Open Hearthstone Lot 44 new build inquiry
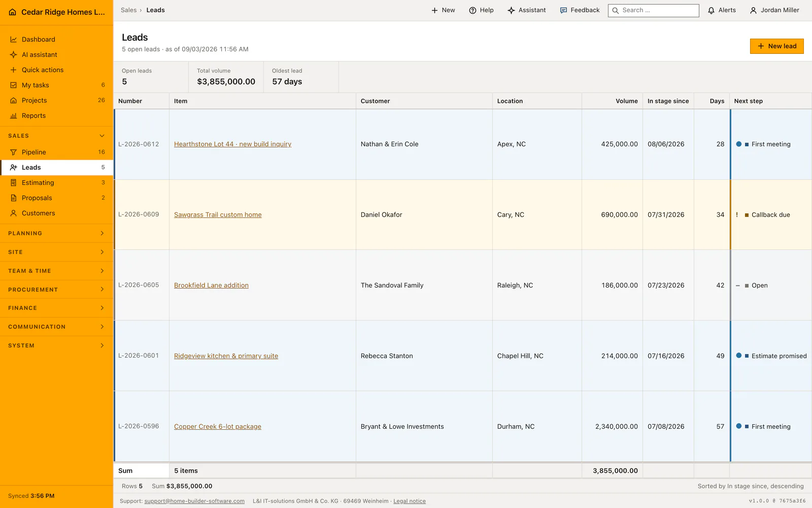The height and width of the screenshot is (508, 812). tap(232, 144)
